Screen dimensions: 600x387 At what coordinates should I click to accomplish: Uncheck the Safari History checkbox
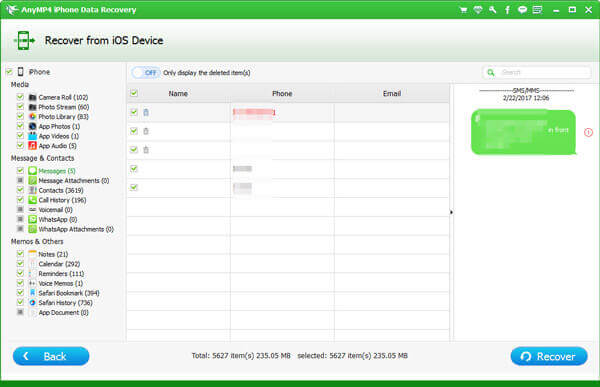click(x=20, y=302)
